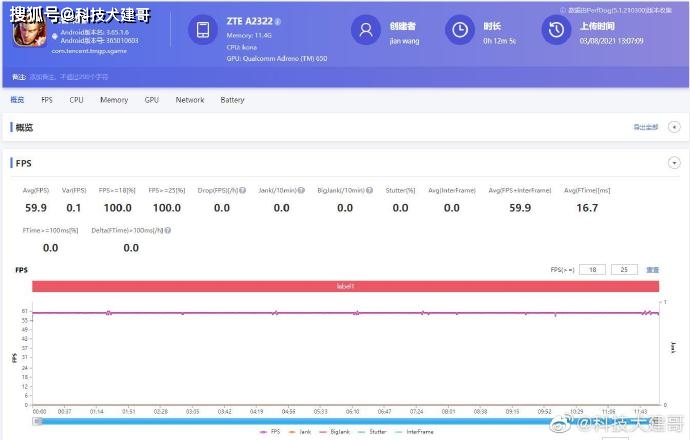Select the Network tab
This screenshot has height=440, width=690.
[x=189, y=100]
